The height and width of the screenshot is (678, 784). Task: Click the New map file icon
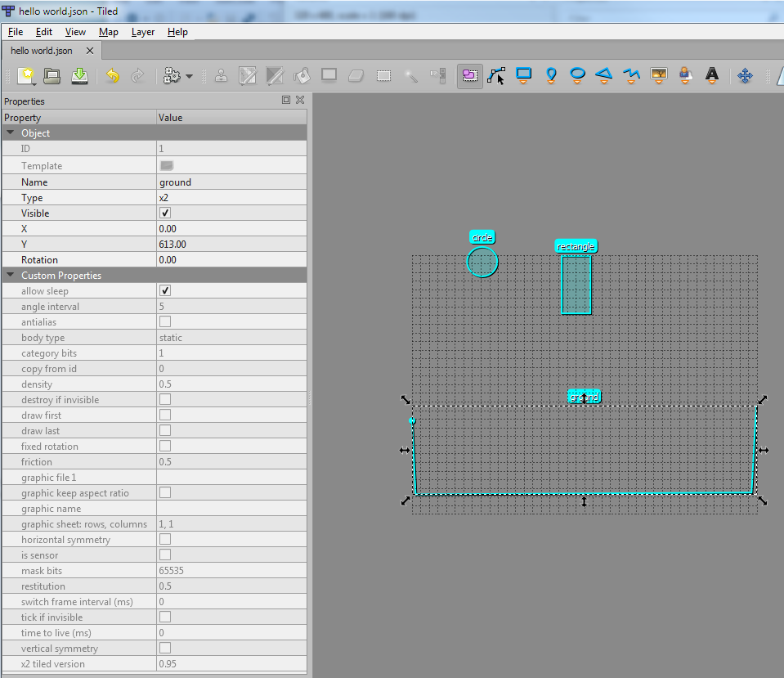[26, 76]
